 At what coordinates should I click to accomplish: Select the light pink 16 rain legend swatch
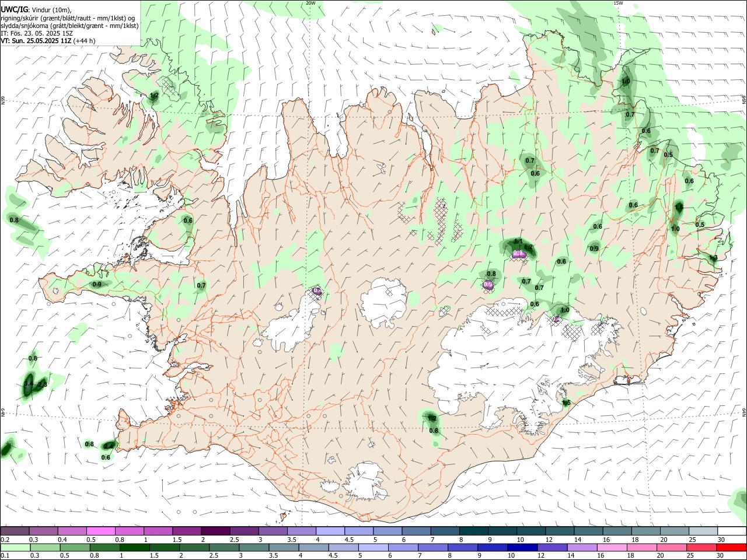point(612,547)
